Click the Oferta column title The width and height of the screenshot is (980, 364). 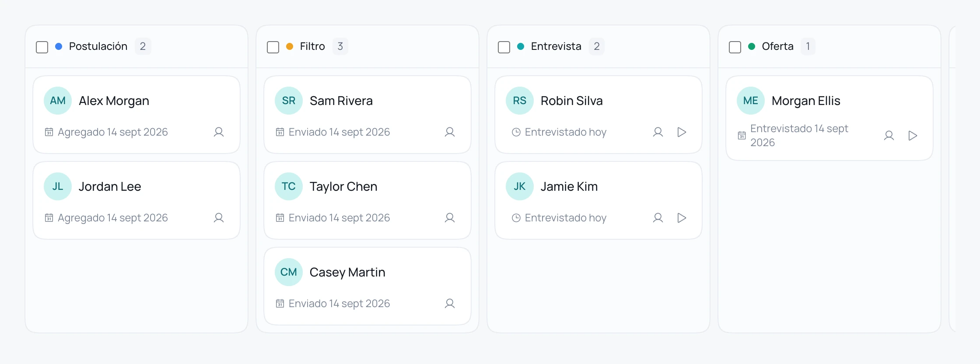pyautogui.click(x=777, y=46)
